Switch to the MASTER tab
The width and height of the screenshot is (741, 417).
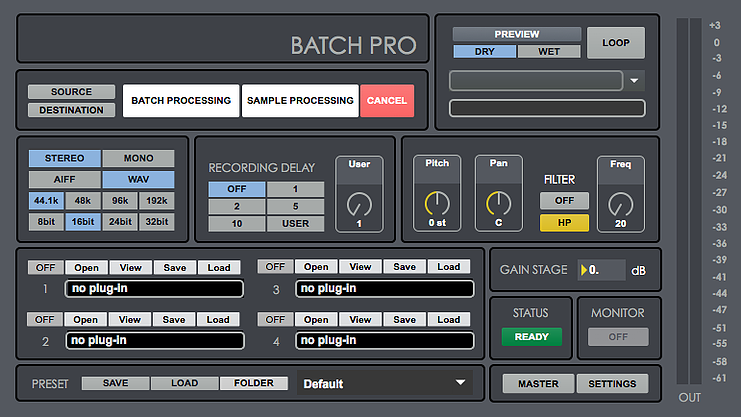coord(538,384)
